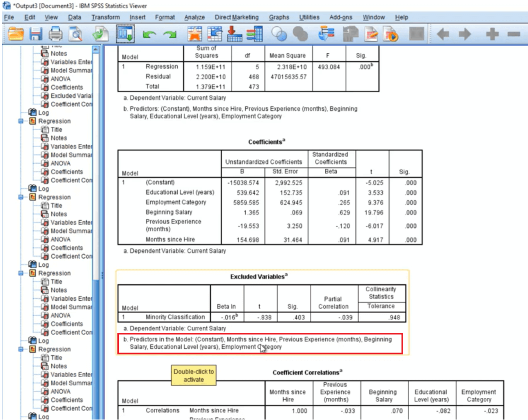Click the Go to Case grid icon
The height and width of the screenshot is (420, 528).
coord(214,34)
